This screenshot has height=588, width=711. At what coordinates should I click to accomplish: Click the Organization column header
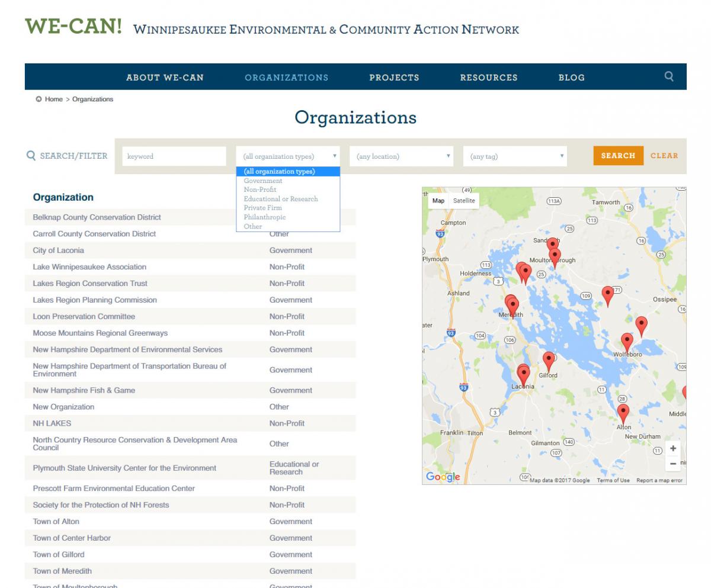coord(63,197)
